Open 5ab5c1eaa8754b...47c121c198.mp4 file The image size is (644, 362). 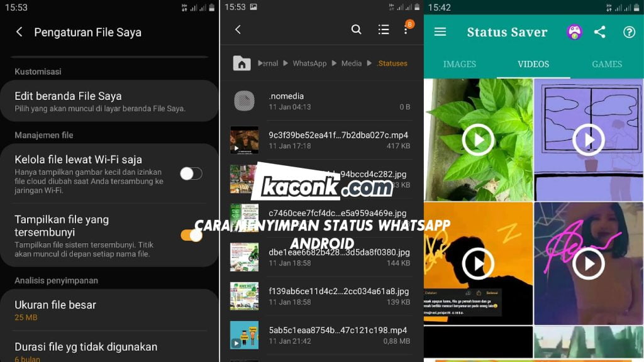[x=321, y=335]
